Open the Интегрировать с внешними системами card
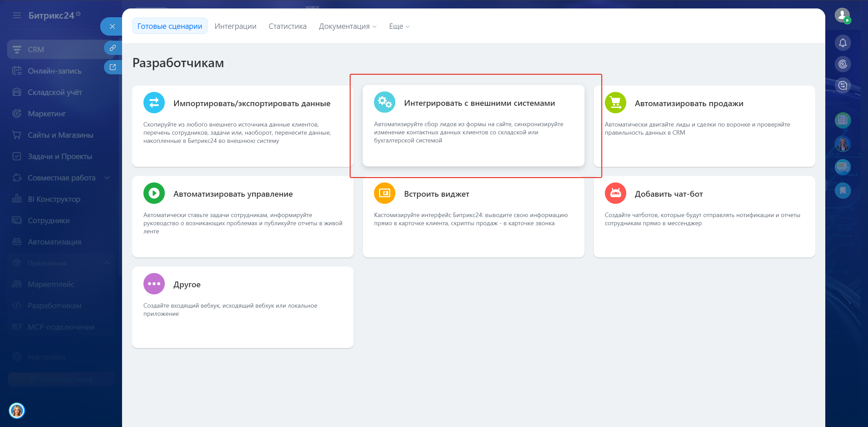868x427 pixels. point(473,126)
